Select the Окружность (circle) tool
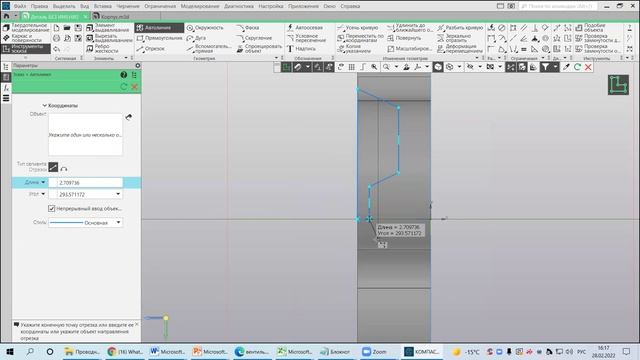640x360 pixels. [205, 28]
